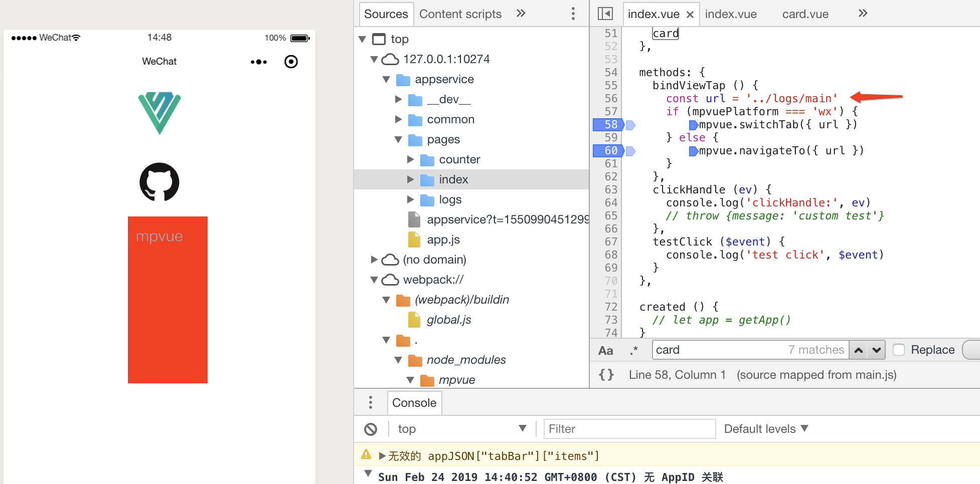Open console drawer menu with vertical dots
Screen dimensions: 980x484
371,402
